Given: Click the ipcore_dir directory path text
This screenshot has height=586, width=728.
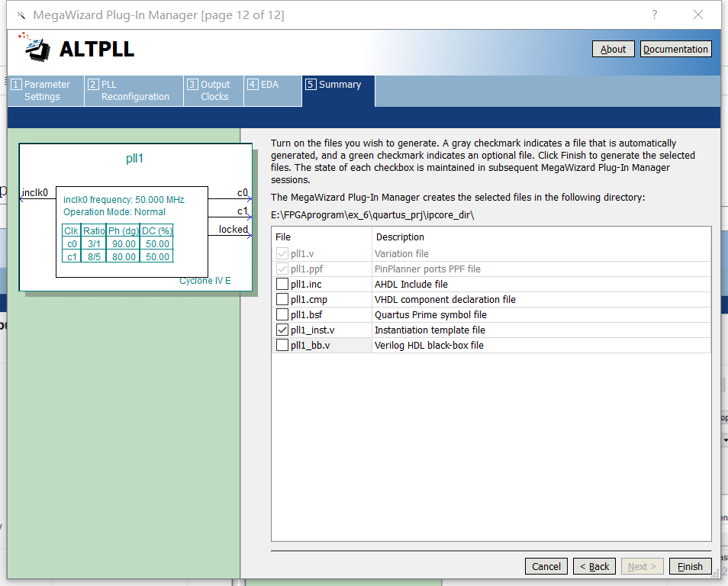Looking at the screenshot, I should pyautogui.click(x=372, y=215).
